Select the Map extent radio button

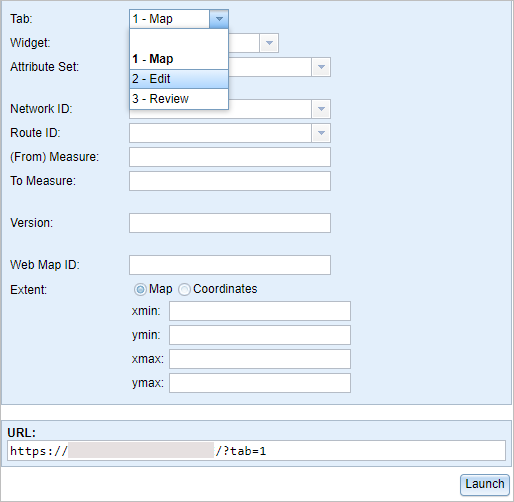(x=140, y=289)
